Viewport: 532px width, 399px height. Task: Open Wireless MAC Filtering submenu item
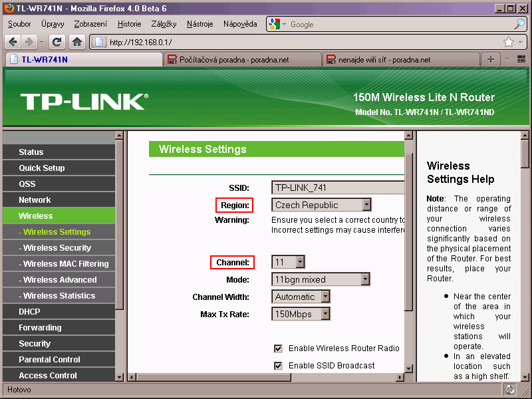[59, 263]
